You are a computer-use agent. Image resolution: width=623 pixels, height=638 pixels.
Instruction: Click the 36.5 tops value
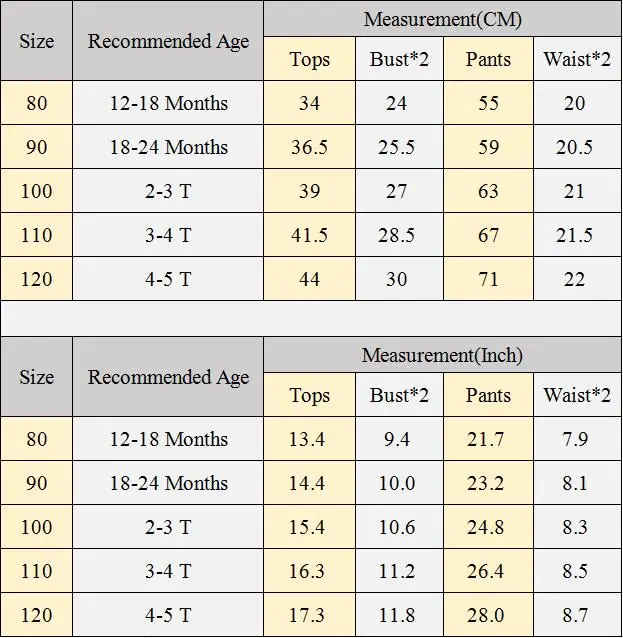(310, 147)
